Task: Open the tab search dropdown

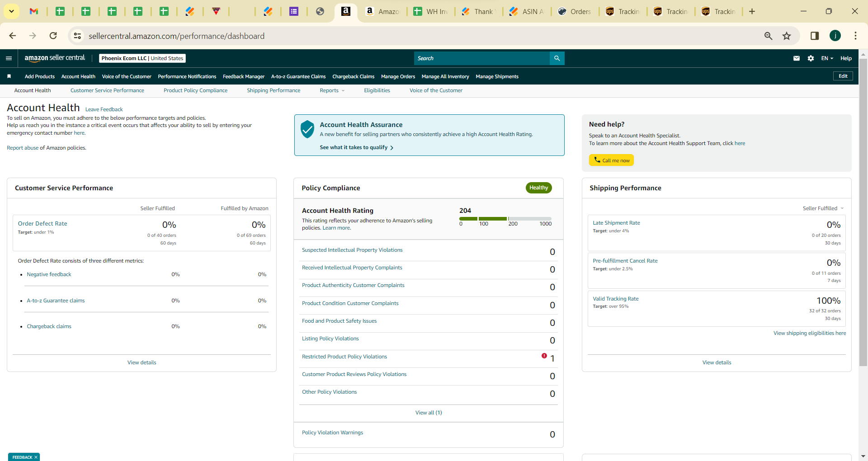Action: (x=11, y=11)
